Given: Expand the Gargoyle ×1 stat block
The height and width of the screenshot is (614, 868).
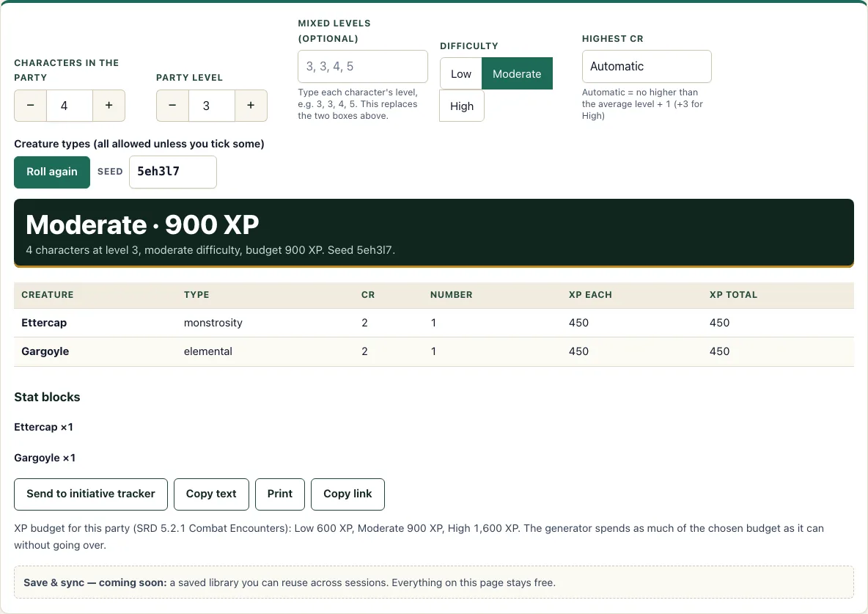Looking at the screenshot, I should [x=45, y=458].
